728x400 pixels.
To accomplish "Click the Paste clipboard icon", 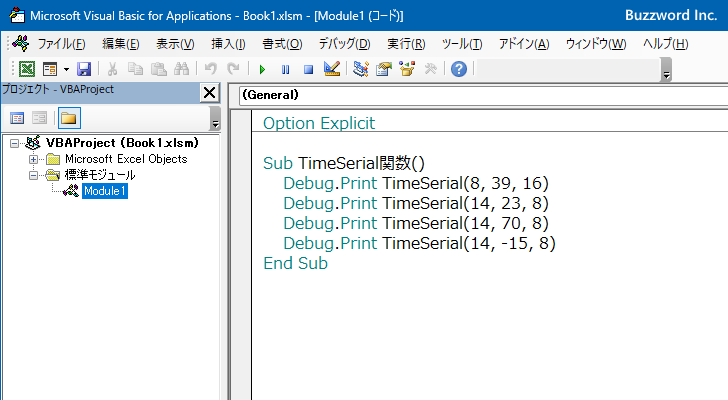I will (158, 69).
